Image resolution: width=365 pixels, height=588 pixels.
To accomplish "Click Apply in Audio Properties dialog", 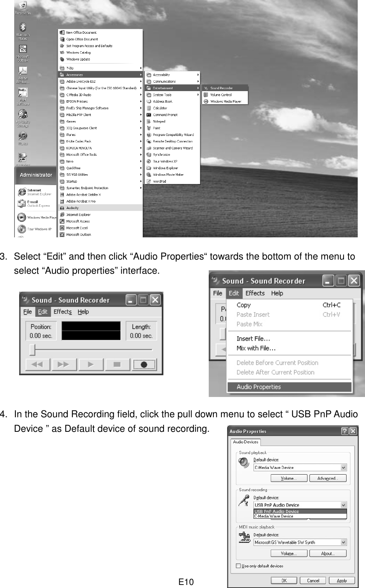I will 342,580.
